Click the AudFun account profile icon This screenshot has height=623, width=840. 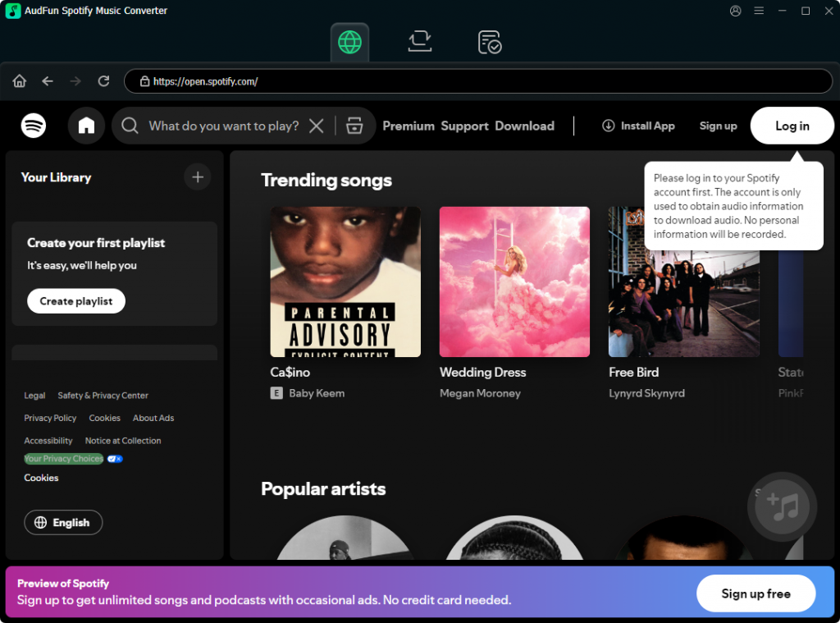(x=736, y=11)
